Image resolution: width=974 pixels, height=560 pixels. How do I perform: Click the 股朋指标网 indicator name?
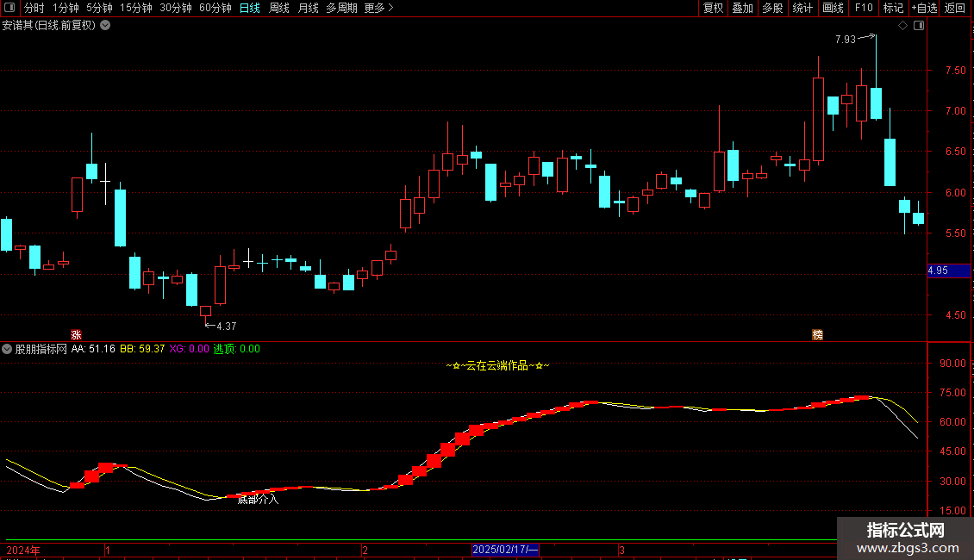coord(41,349)
